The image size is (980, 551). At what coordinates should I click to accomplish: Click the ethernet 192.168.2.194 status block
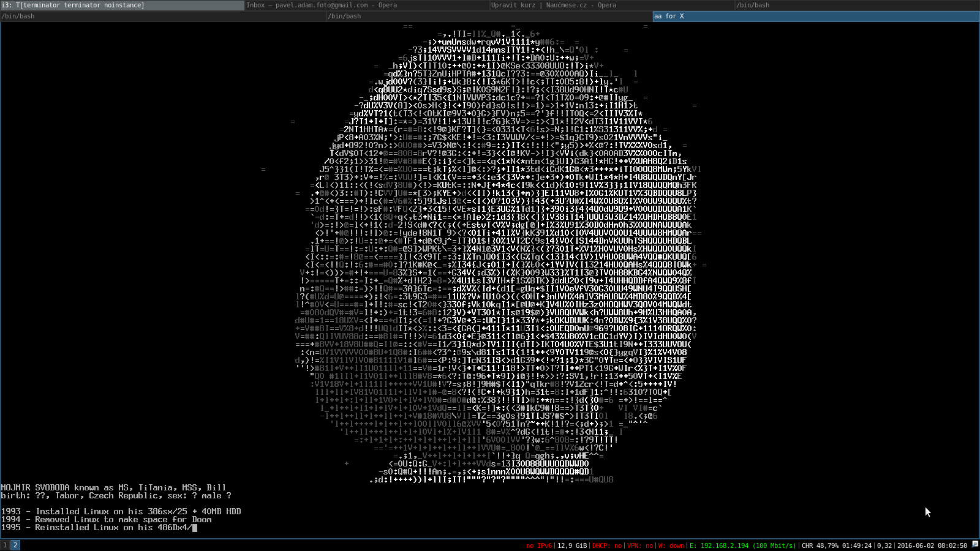point(742,545)
